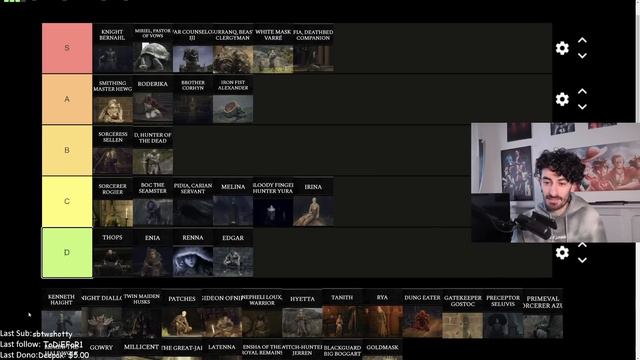Pick Blackguard Big Boggart card
The height and width of the screenshot is (360, 640).
pos(342,349)
